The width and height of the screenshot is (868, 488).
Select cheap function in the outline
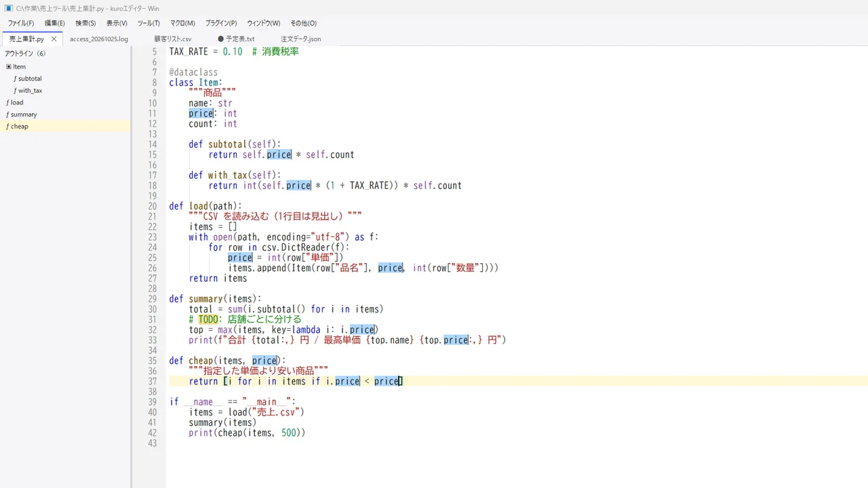65,126
